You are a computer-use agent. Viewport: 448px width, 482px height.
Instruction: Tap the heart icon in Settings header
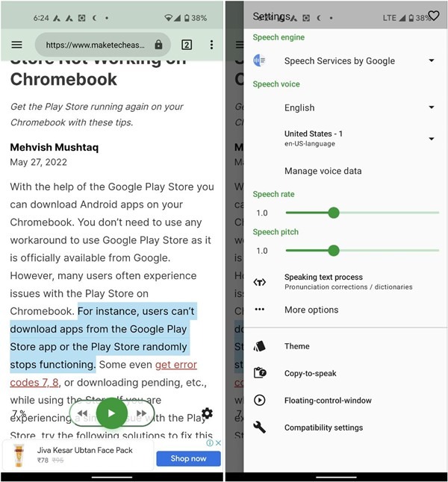click(x=434, y=16)
